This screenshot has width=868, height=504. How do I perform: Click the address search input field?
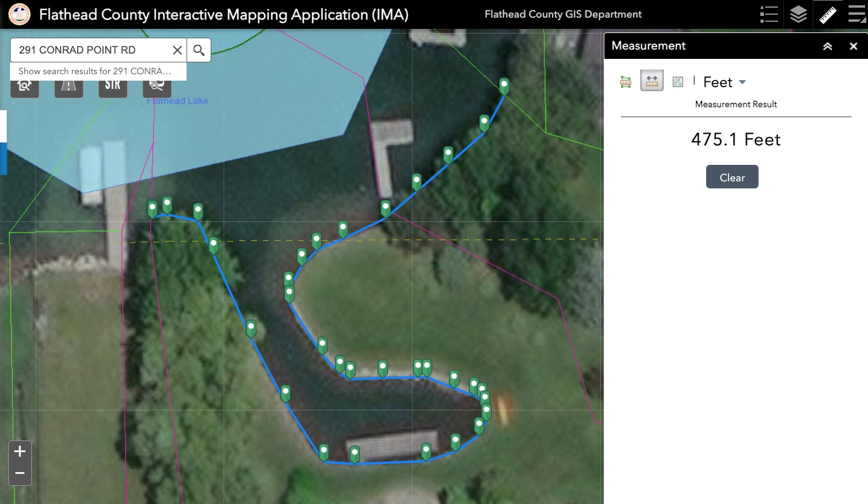click(91, 50)
